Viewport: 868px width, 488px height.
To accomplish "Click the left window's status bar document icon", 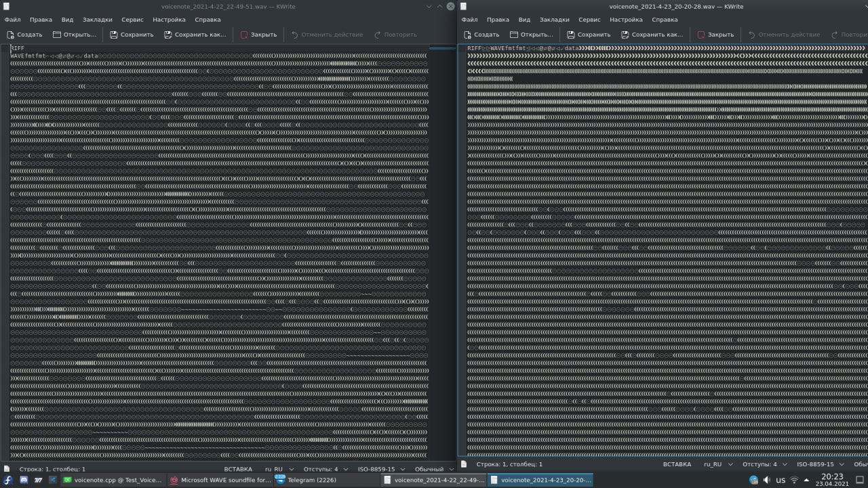I will coord(7,468).
